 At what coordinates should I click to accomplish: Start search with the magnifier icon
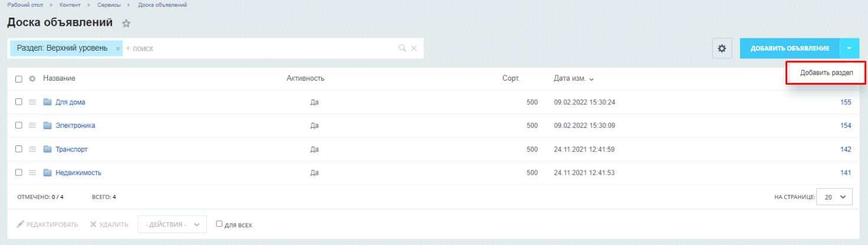coord(402,48)
